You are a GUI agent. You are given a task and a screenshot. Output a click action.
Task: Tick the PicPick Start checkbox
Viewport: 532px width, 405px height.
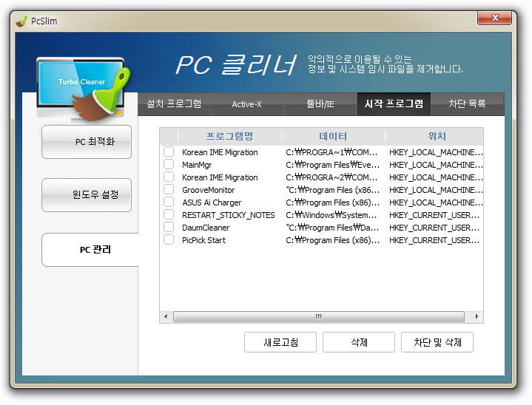pos(169,240)
